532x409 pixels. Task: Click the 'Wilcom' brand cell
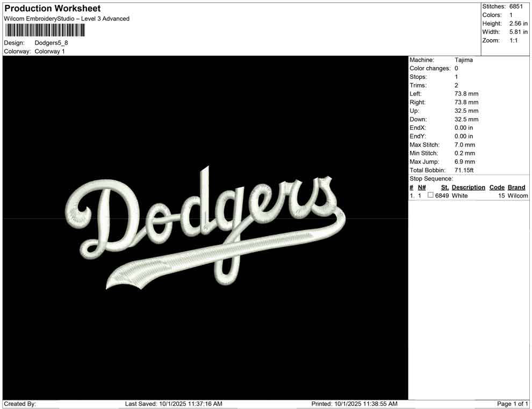tap(517, 195)
